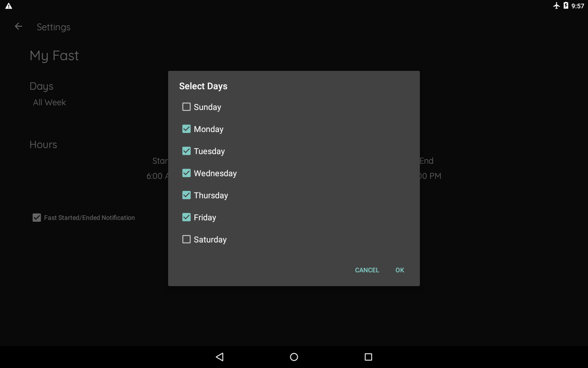Click the Sunday label text
Viewport: 588px width, 368px height.
[208, 107]
